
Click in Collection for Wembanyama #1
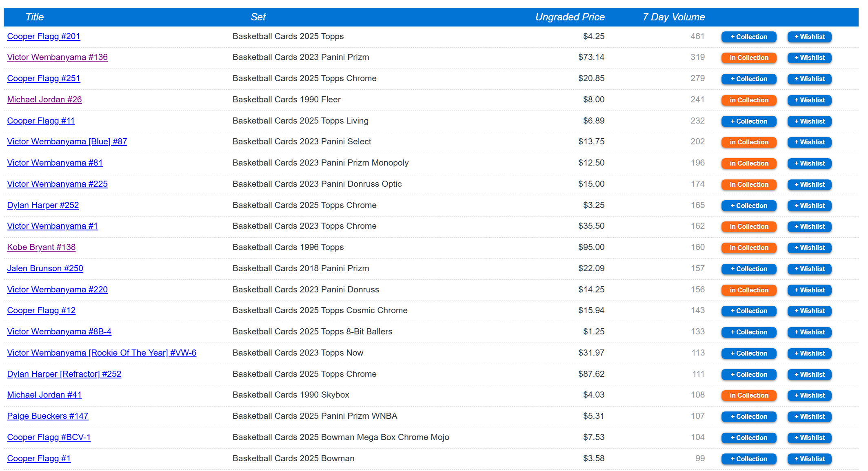pyautogui.click(x=749, y=227)
